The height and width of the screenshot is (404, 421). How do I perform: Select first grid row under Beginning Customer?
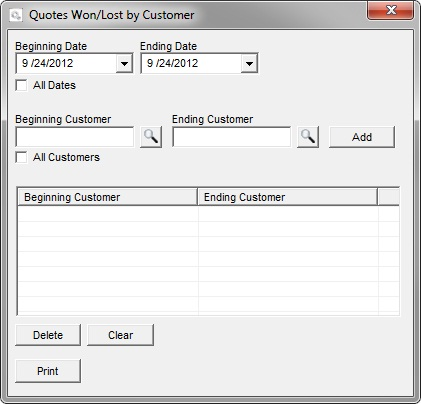(108, 214)
